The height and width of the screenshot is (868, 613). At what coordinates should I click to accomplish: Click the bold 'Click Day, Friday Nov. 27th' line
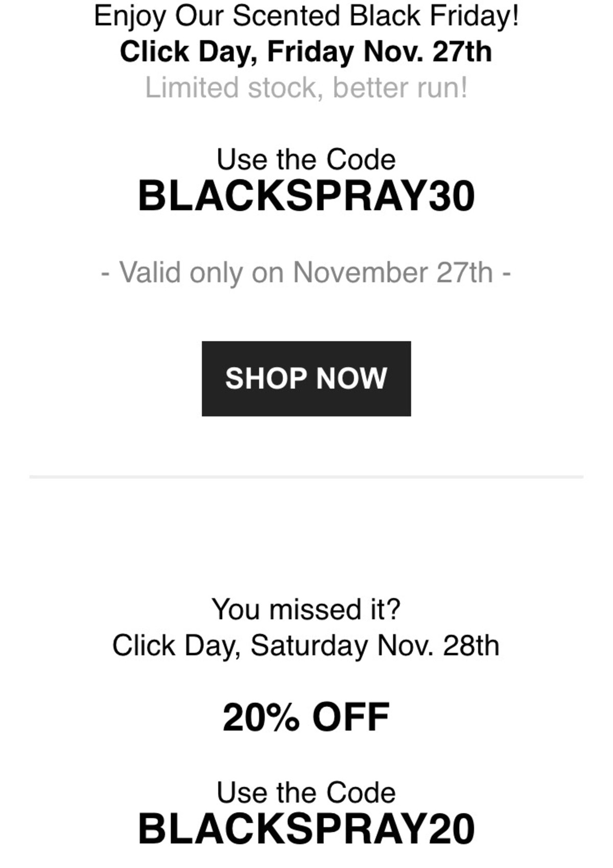(305, 52)
